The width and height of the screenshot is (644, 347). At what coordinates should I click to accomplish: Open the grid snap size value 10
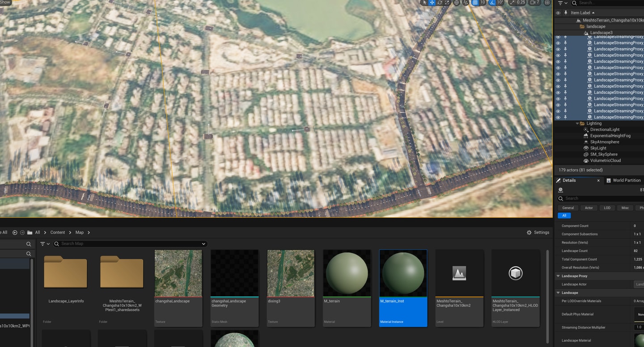[x=483, y=2]
